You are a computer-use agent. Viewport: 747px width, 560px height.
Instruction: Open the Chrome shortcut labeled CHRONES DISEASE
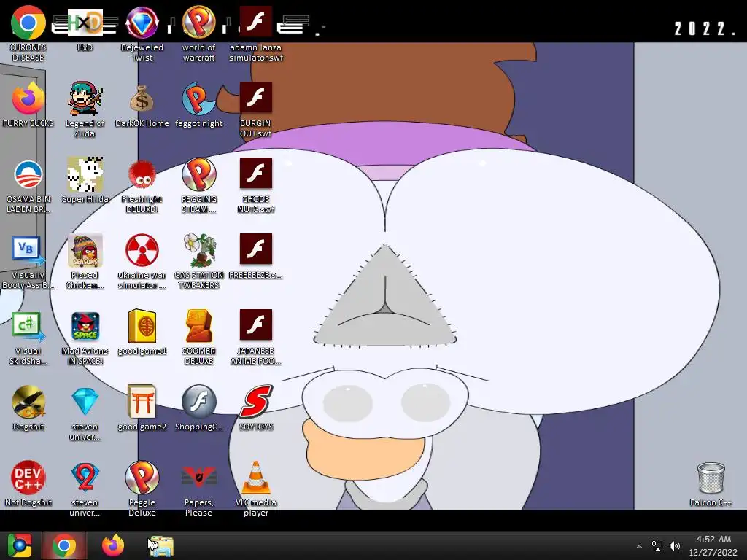[x=28, y=23]
